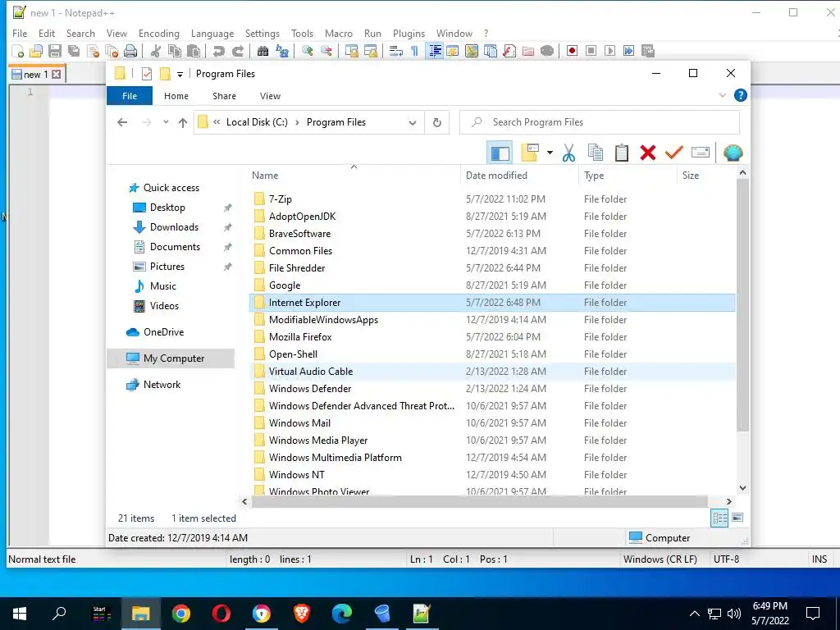The width and height of the screenshot is (840, 630).
Task: Open New item dropdown arrow in Explorer toolbar
Action: (550, 153)
